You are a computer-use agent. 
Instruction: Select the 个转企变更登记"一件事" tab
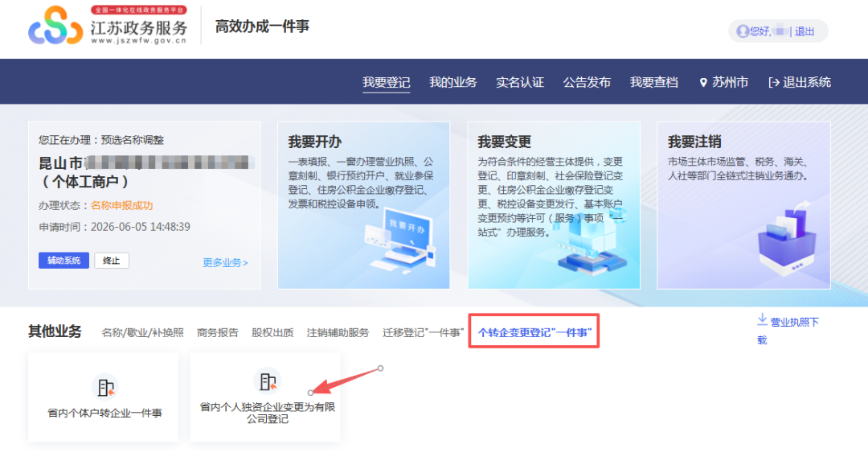(x=534, y=332)
